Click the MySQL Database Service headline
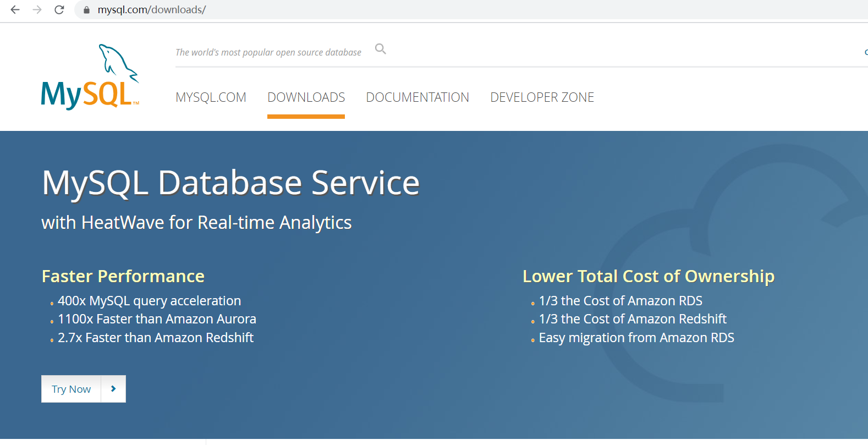The image size is (868, 445). (231, 183)
